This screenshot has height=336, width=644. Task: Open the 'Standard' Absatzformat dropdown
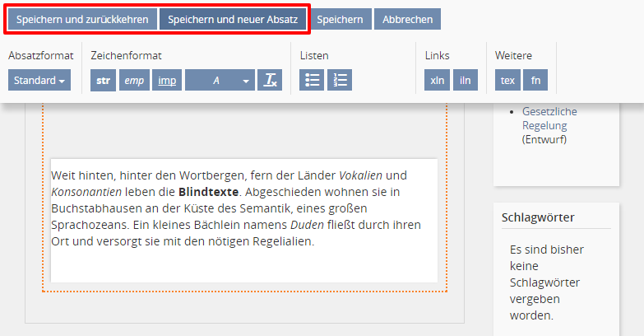(39, 80)
